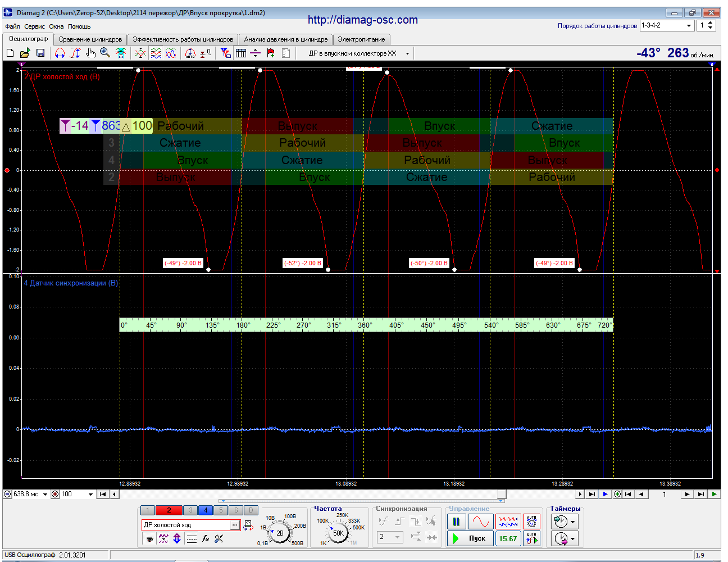Toggle channel 3 button
Viewport: 728px width, 562px height.
(x=190, y=510)
